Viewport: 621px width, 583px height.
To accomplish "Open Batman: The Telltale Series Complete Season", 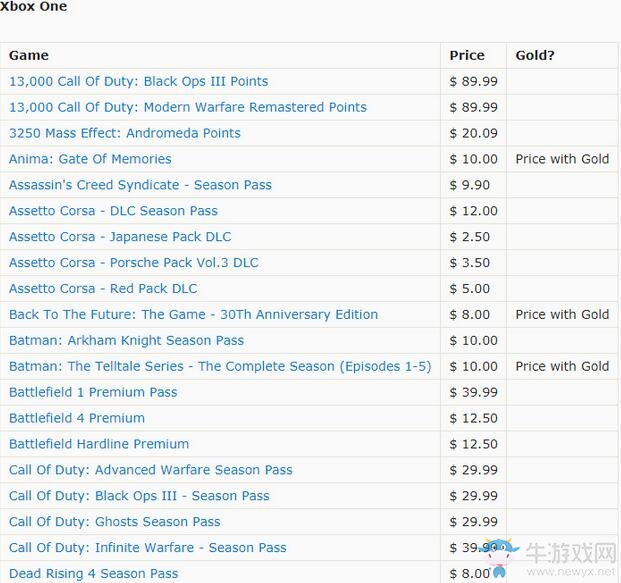I will [220, 366].
